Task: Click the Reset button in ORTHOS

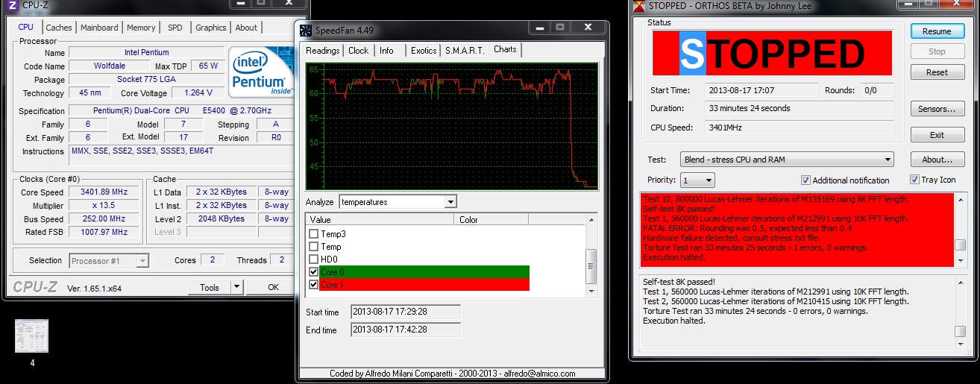Action: 937,72
